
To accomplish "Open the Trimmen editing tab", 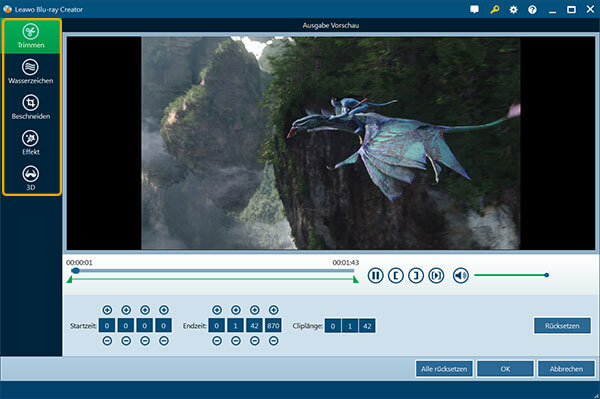I will coord(31,36).
